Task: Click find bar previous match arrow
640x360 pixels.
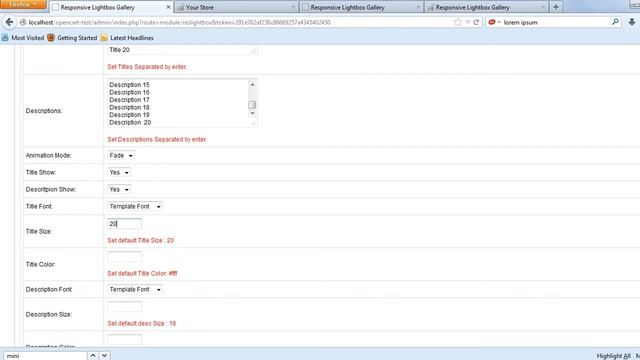Action: coord(93,356)
